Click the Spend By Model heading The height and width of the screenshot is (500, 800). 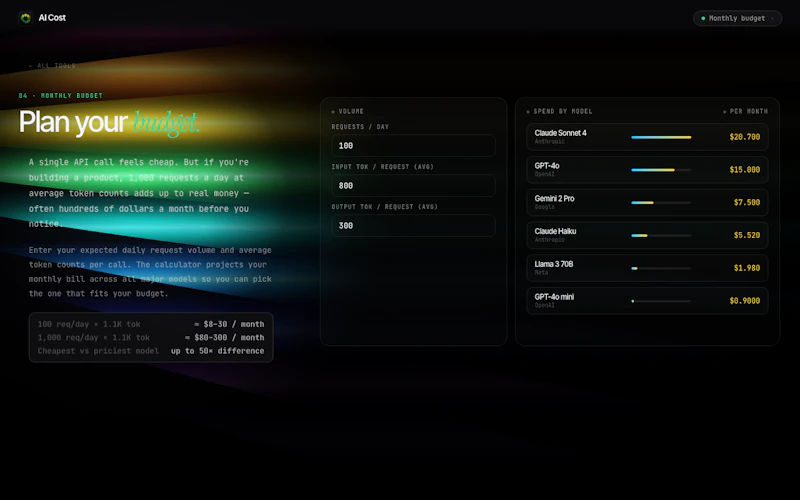pos(562,111)
